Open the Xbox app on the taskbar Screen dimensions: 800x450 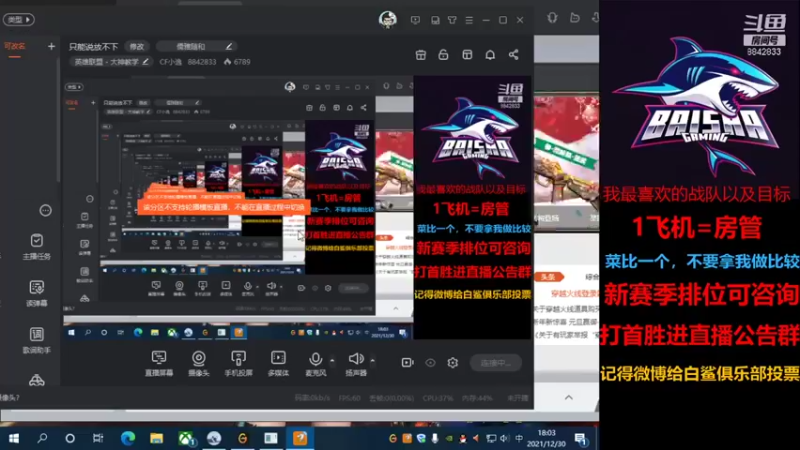click(186, 438)
